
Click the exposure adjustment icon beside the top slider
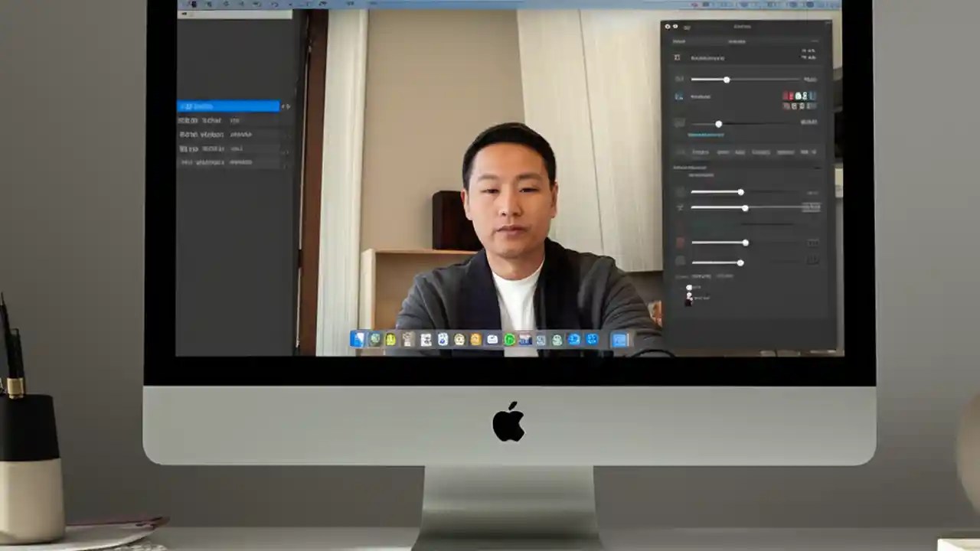point(678,79)
